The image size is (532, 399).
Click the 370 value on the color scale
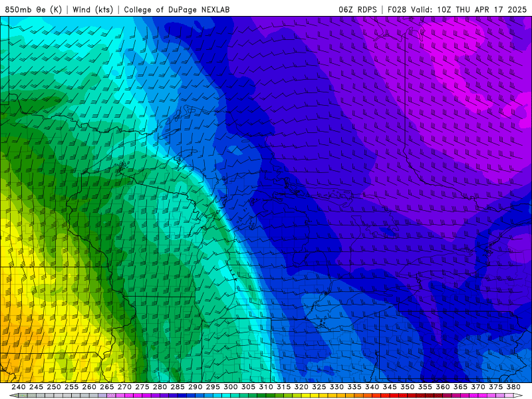tap(478, 387)
